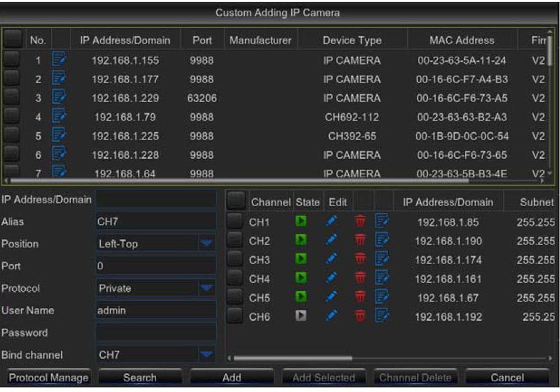Click the Channel Delete button
Viewport: 560px width, 392px height.
point(416,377)
